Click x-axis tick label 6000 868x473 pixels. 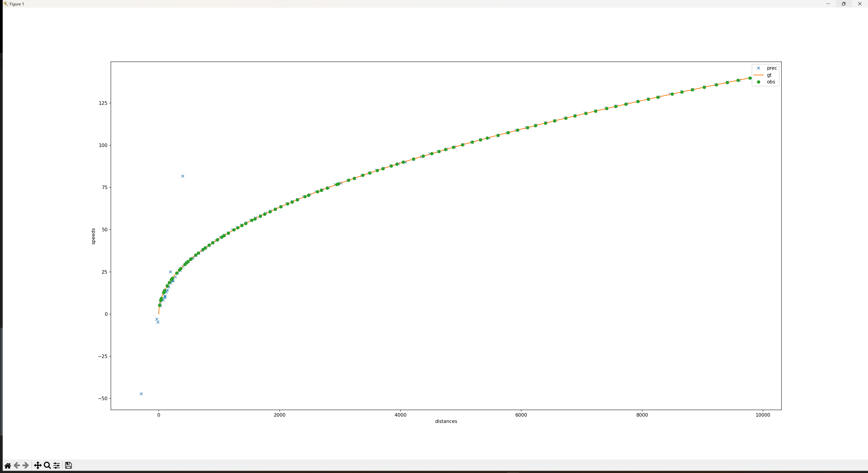click(521, 415)
